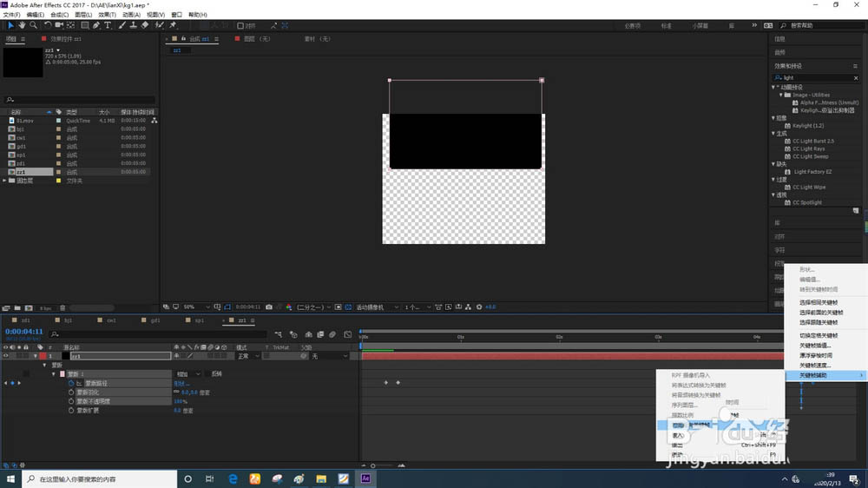This screenshot has width=868, height=488.
Task: Click the 0:00:04:11 current time display
Action: click(24, 331)
